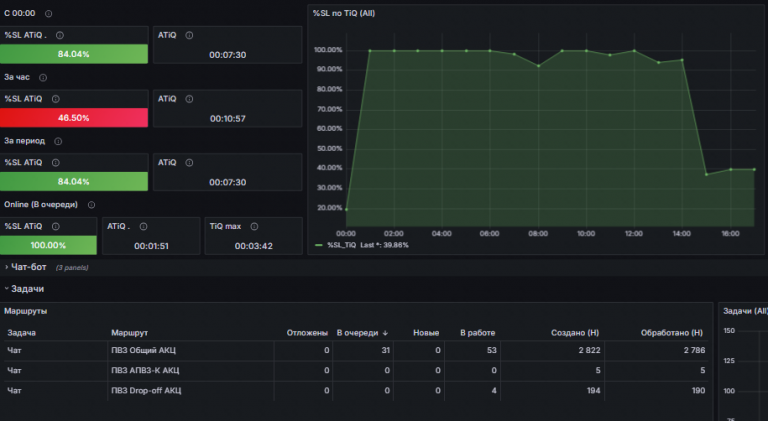Image resolution: width=768 pixels, height=421 pixels.
Task: Click the 08:00 label on chart time axis
Action: [x=538, y=234]
